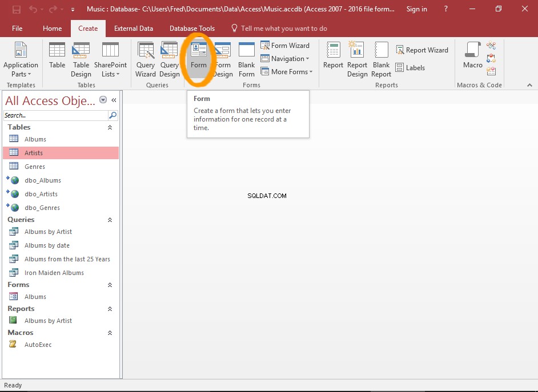
Task: Open the File tab
Action: coord(17,29)
